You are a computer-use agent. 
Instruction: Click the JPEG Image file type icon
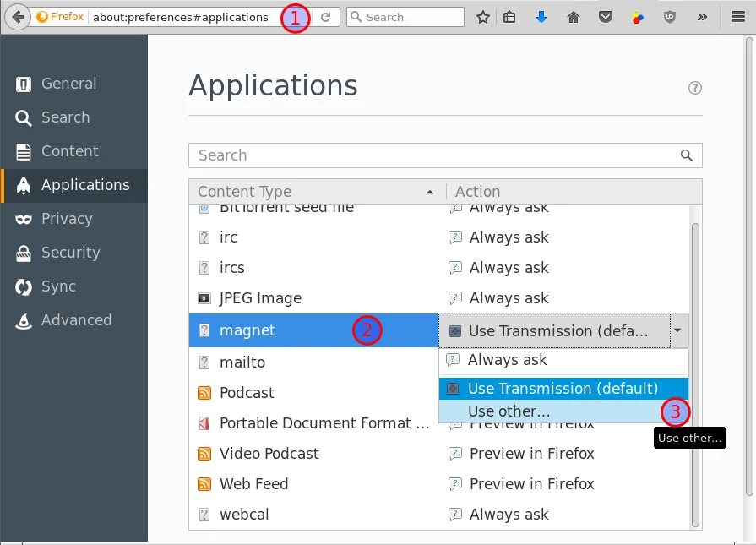click(204, 298)
